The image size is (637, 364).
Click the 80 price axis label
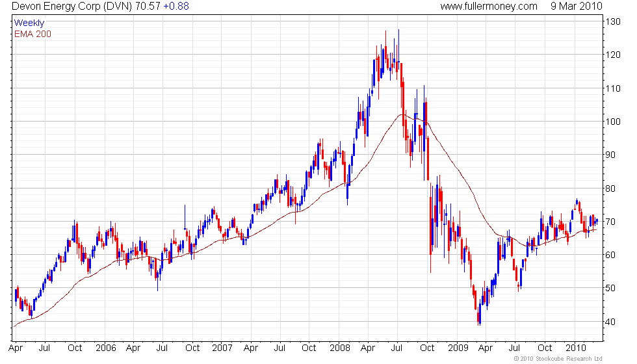tap(610, 188)
